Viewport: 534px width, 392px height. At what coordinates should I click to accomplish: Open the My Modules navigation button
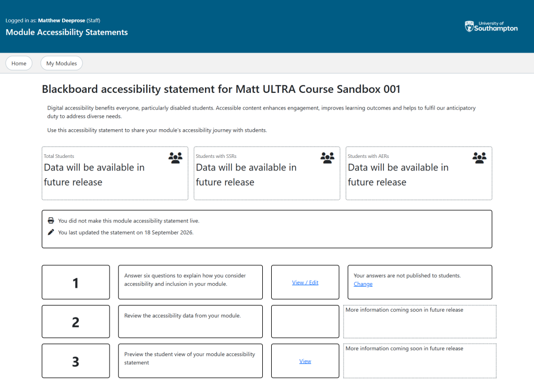tap(62, 63)
